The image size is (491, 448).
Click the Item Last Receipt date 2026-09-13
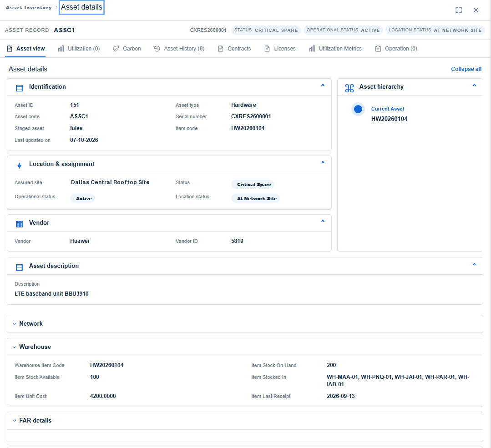tap(341, 396)
